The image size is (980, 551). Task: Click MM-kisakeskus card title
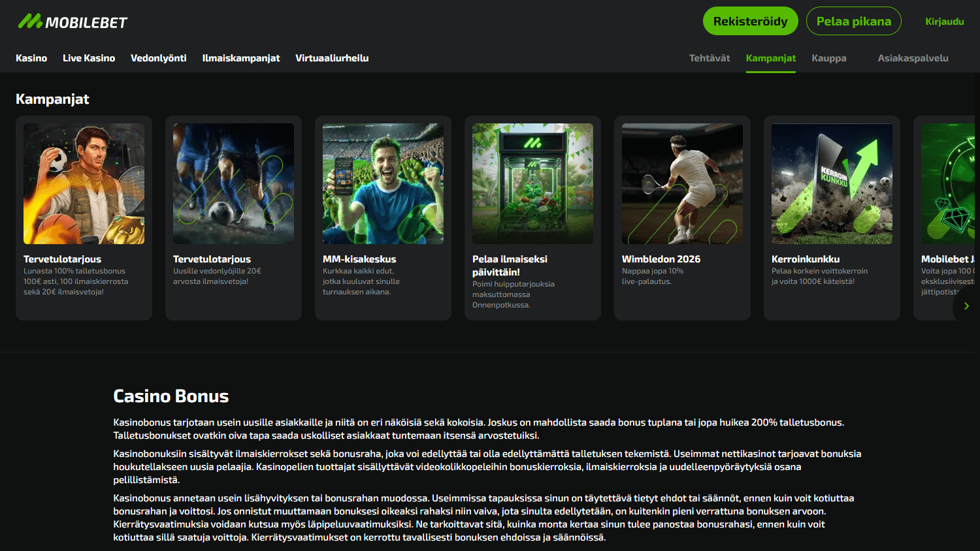(x=359, y=259)
